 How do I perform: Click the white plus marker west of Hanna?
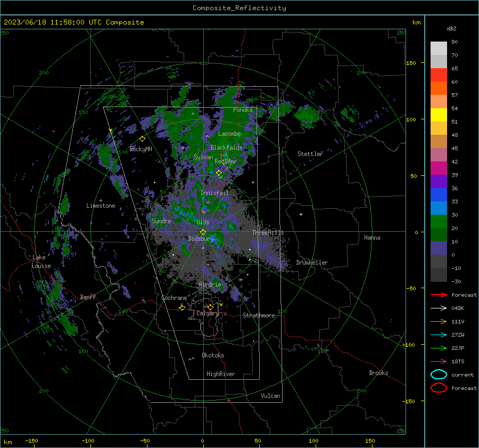[x=301, y=214]
